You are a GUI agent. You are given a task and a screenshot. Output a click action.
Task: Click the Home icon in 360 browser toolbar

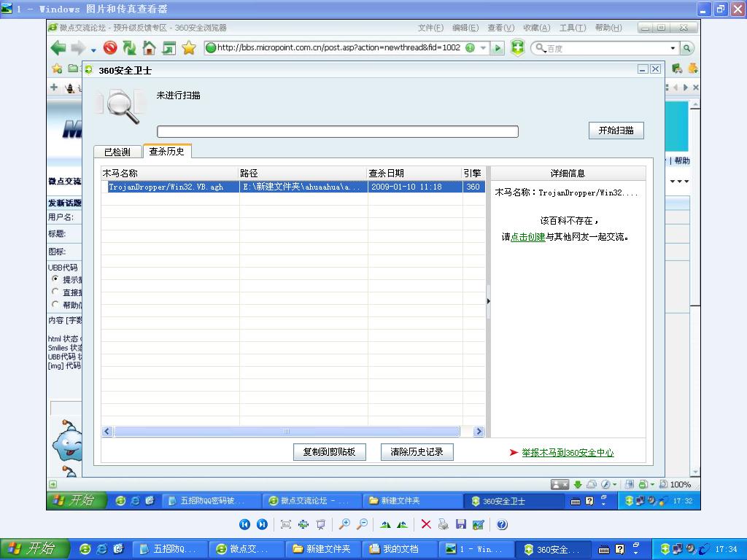click(x=149, y=47)
